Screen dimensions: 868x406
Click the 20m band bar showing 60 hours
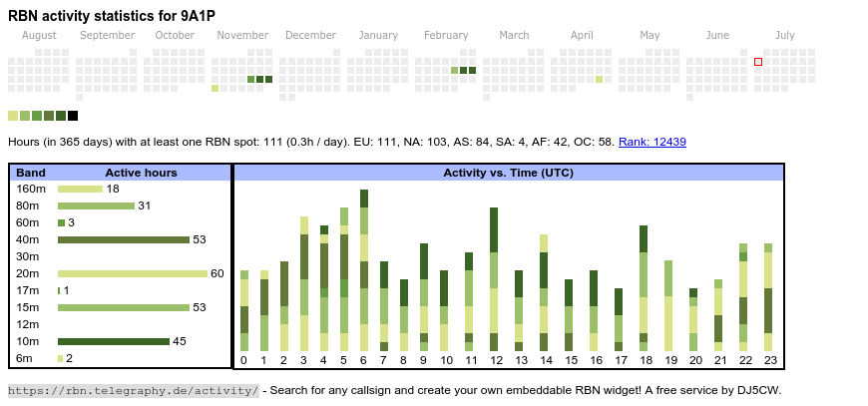(x=132, y=273)
